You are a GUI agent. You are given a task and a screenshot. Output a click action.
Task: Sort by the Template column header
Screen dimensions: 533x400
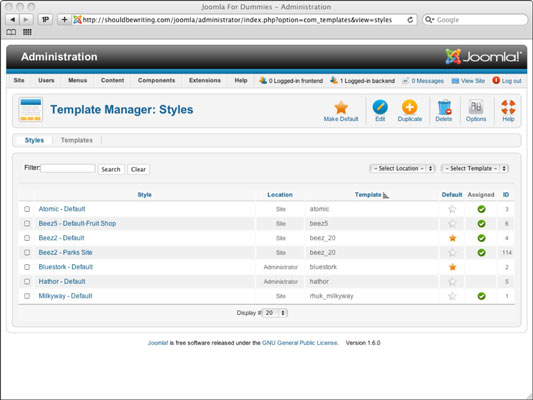tap(368, 195)
